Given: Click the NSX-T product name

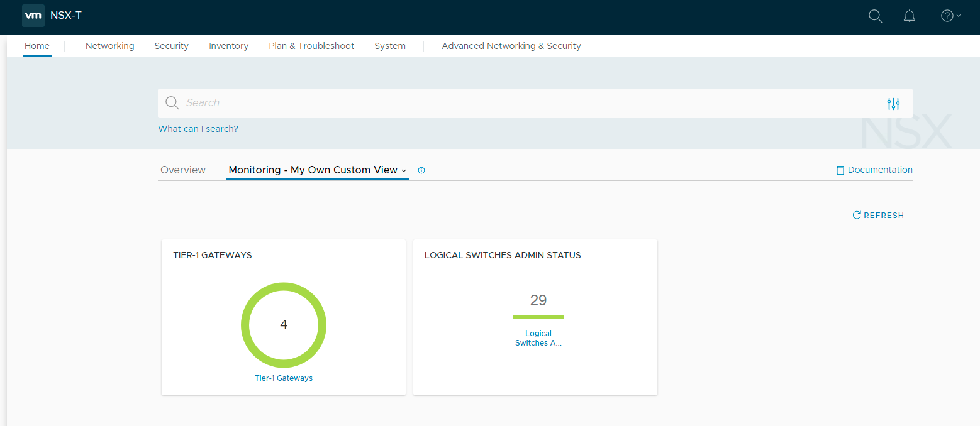Looking at the screenshot, I should click(x=66, y=16).
